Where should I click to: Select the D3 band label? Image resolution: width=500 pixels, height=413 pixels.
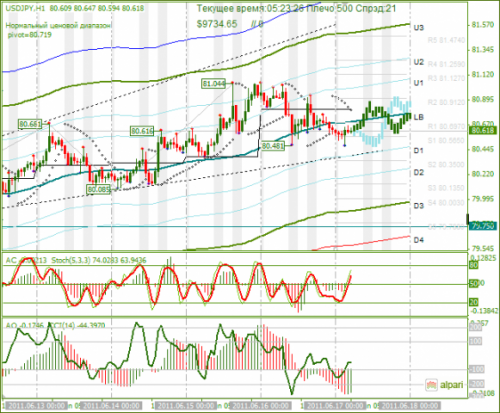[418, 206]
